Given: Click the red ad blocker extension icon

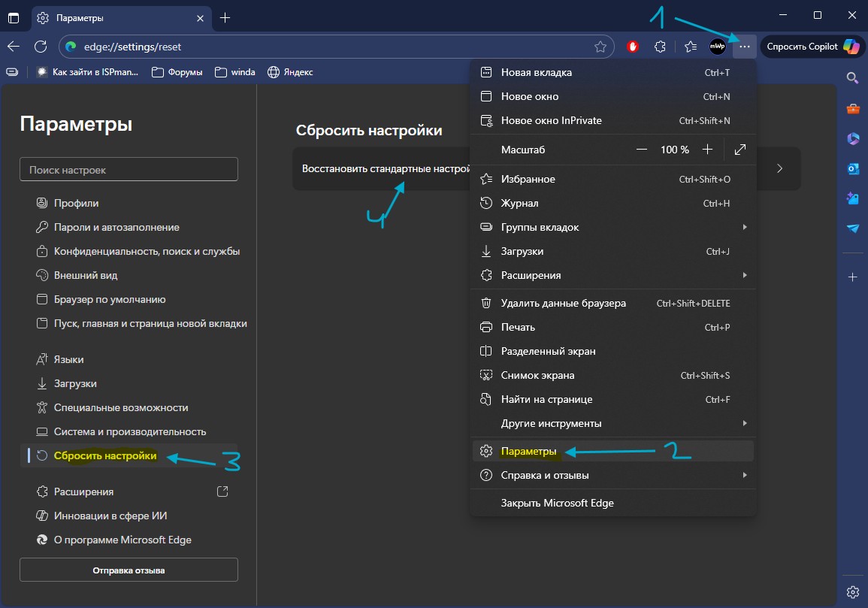Looking at the screenshot, I should [x=633, y=47].
